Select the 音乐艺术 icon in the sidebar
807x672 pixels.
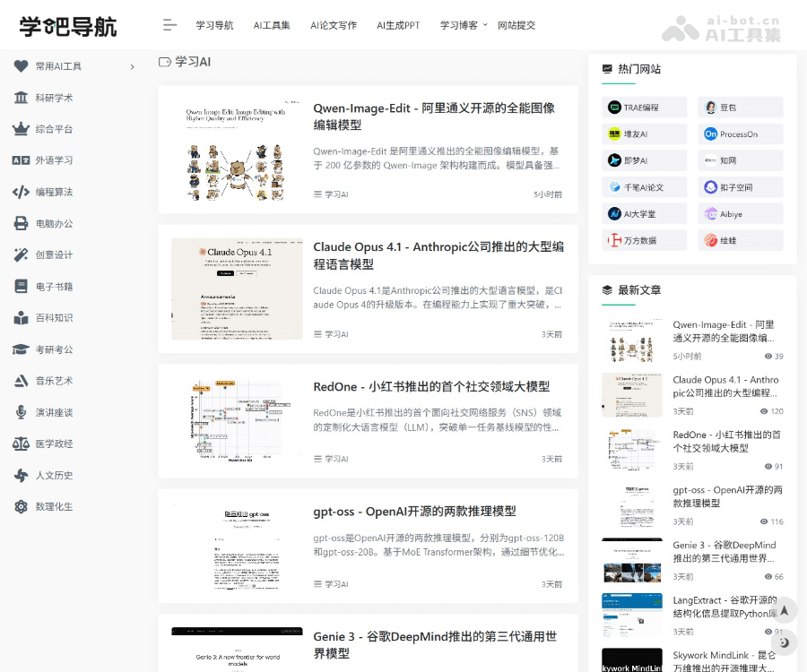tap(20, 380)
